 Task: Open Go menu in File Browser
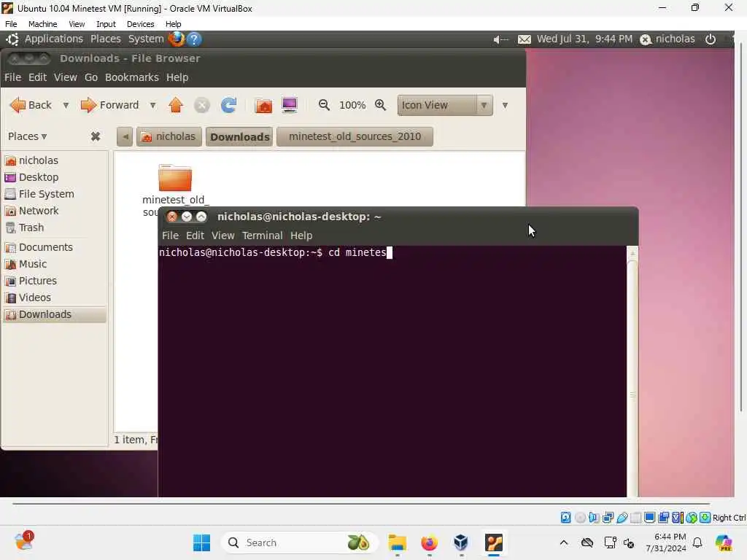click(91, 77)
